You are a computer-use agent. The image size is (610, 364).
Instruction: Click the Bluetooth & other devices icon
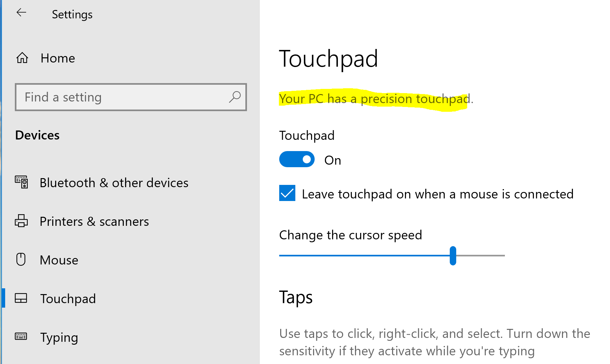pyautogui.click(x=21, y=182)
